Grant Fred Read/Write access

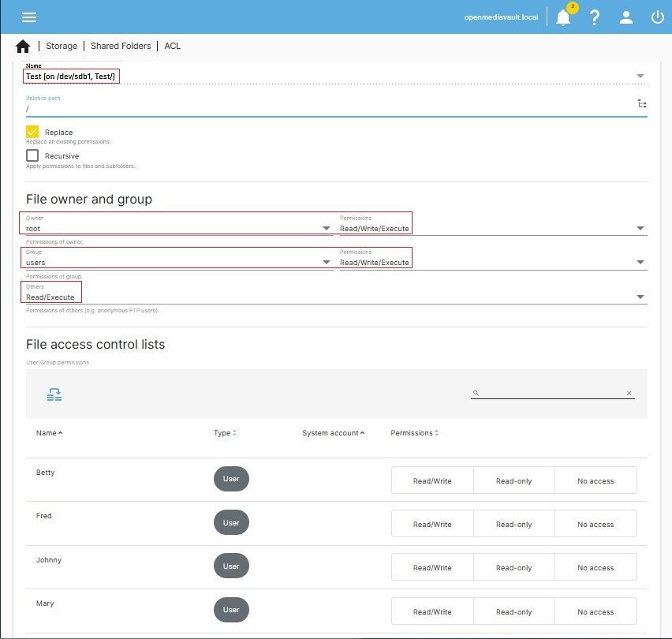[431, 523]
